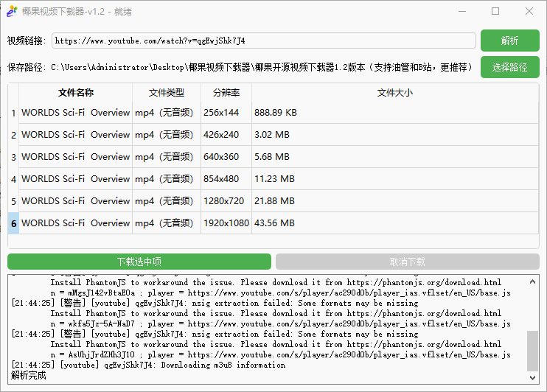Click the app logo icon in title bar
The height and width of the screenshot is (392, 547).
click(x=12, y=11)
